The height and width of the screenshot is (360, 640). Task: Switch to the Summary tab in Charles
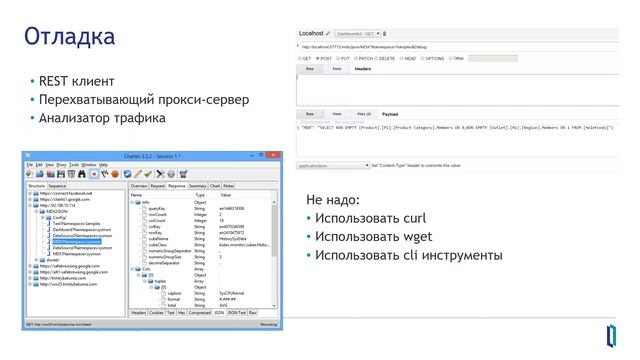[x=198, y=186]
